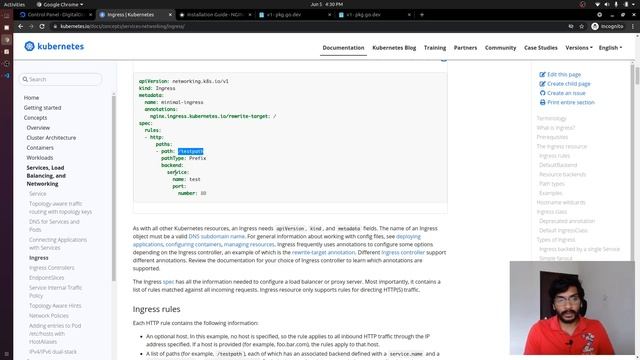Follow the Ingress controller link
This screenshot has width=640, height=360.
tap(403, 252)
